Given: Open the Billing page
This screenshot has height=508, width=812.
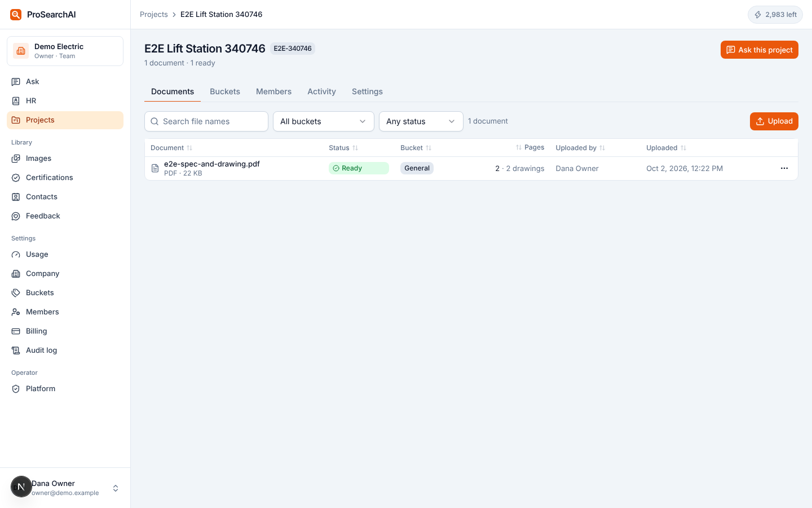Looking at the screenshot, I should tap(65, 331).
